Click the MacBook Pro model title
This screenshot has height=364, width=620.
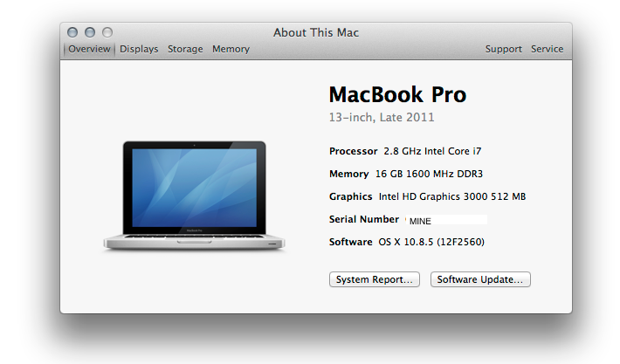point(397,95)
